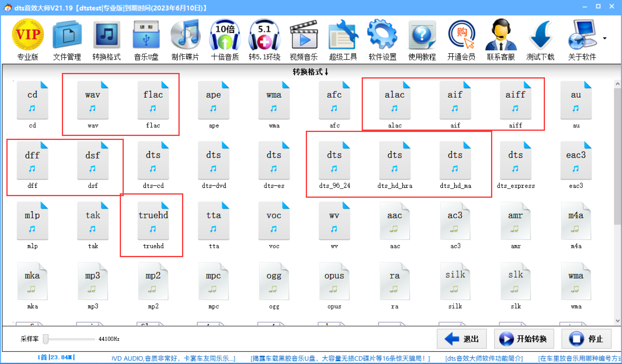Open 音乐U盘 tool
The width and height of the screenshot is (622, 364).
click(x=146, y=40)
